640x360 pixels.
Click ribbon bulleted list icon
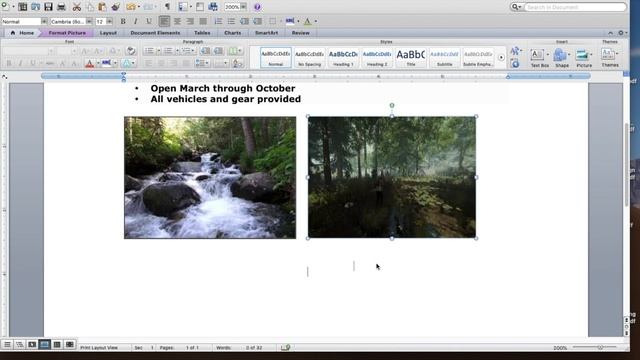click(149, 51)
